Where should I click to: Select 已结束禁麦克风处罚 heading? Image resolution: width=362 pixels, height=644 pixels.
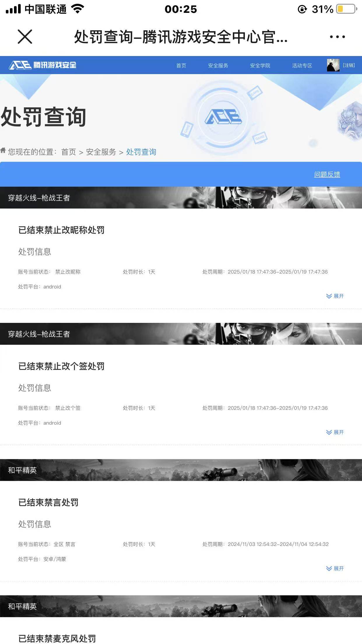(57, 638)
